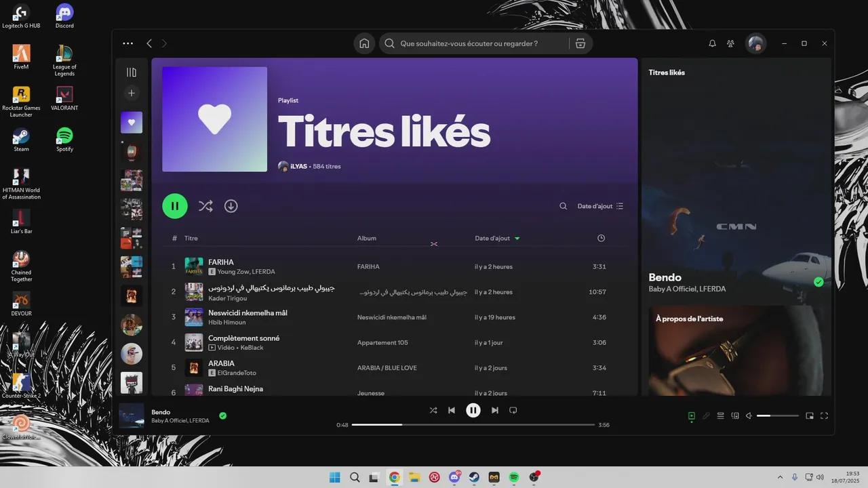The height and width of the screenshot is (488, 868).
Task: Open the Windows Start menu
Action: coord(335,477)
